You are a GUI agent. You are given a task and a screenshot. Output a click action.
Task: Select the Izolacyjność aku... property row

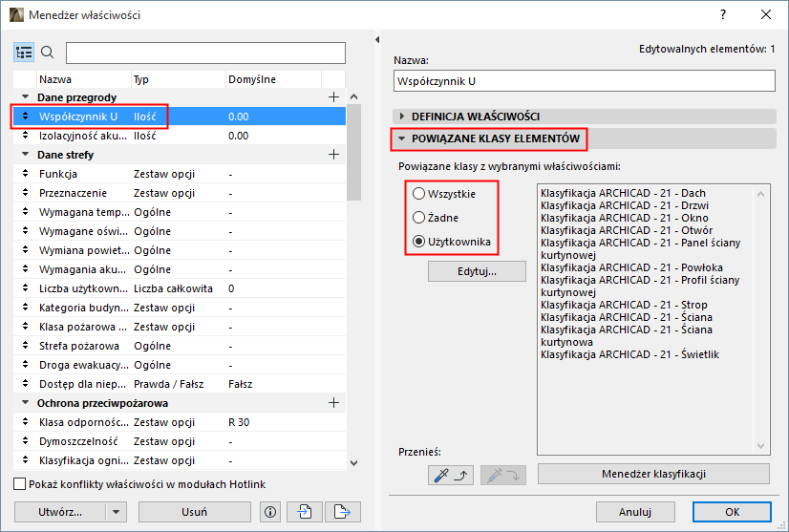click(x=180, y=136)
